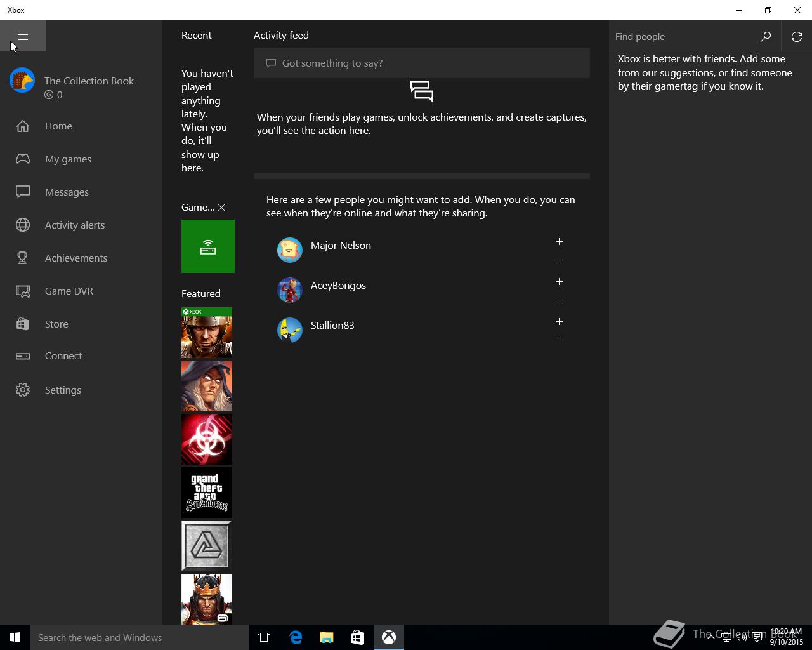Click the Windows Start button
This screenshot has height=650, width=812.
click(15, 637)
